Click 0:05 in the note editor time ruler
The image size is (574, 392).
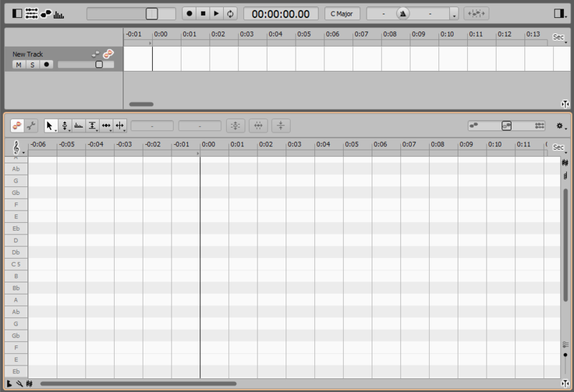tap(352, 145)
